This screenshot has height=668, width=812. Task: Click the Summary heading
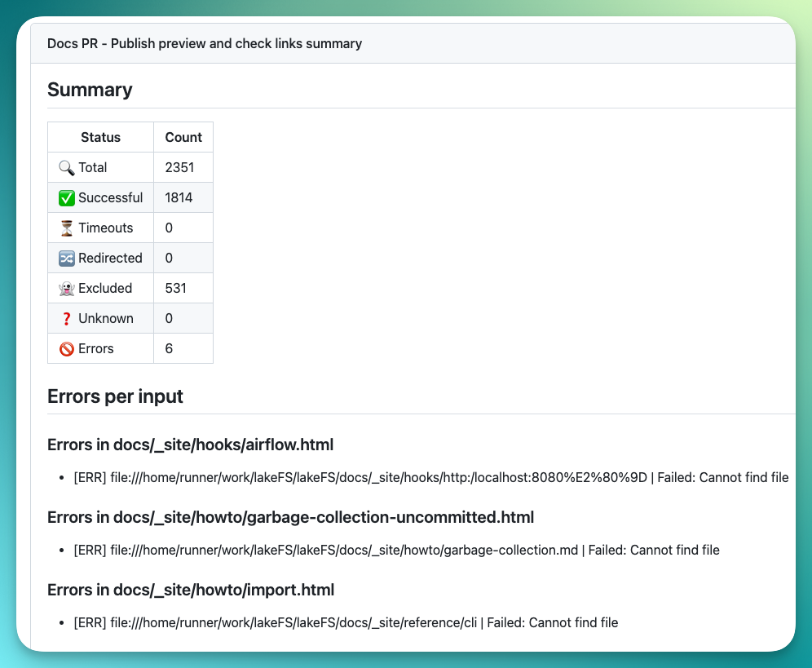(x=90, y=90)
